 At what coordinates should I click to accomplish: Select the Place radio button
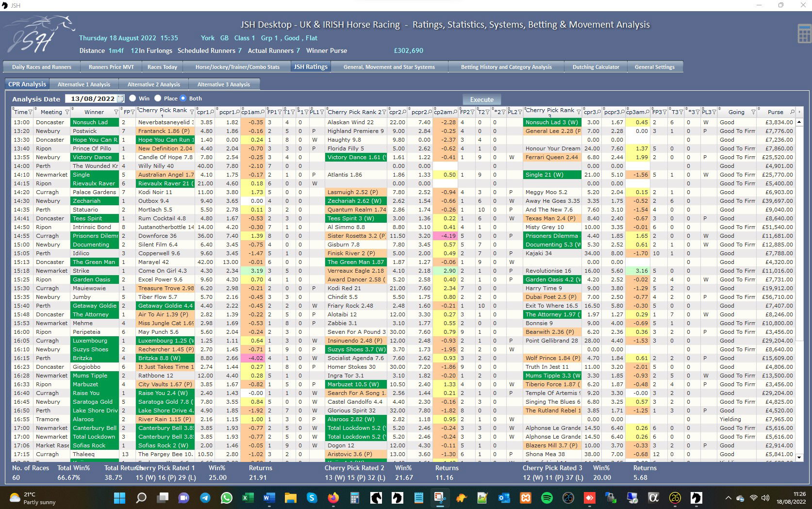[x=158, y=98]
